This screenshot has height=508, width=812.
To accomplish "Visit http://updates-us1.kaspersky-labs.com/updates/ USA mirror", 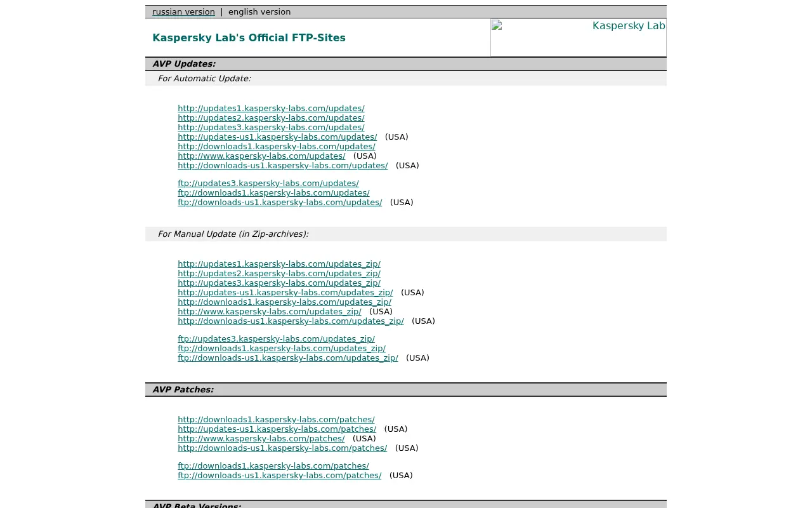I will click(x=277, y=137).
